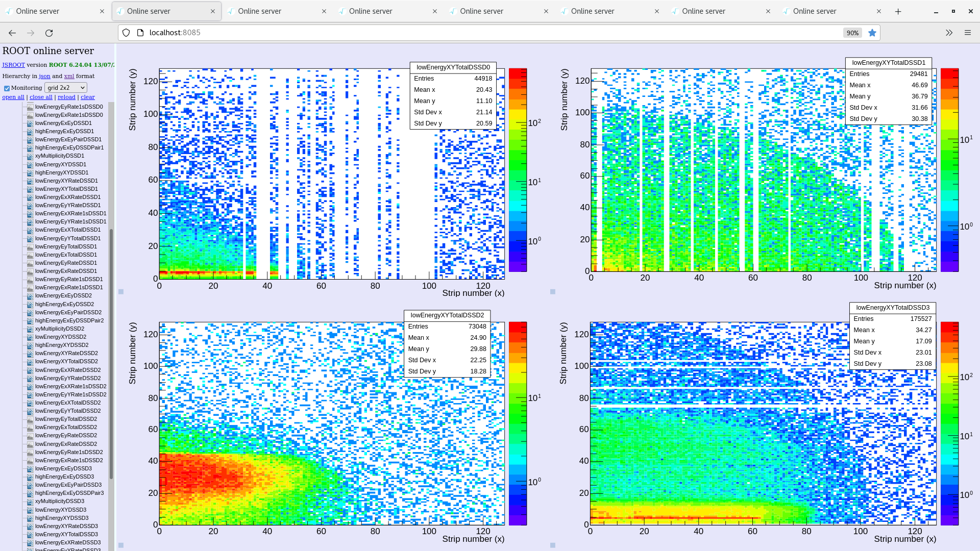Click histogram icon beside lowEnergyEyRate1sDSSD0
Image resolution: width=980 pixels, height=551 pixels.
30,107
